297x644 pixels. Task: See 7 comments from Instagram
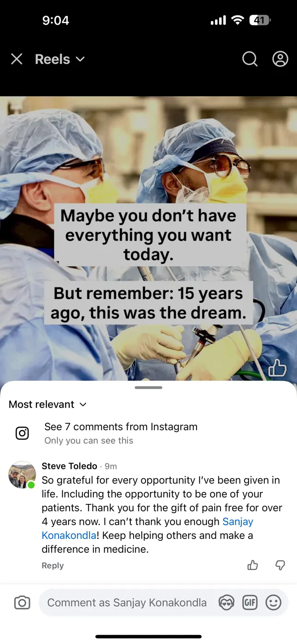pyautogui.click(x=121, y=427)
